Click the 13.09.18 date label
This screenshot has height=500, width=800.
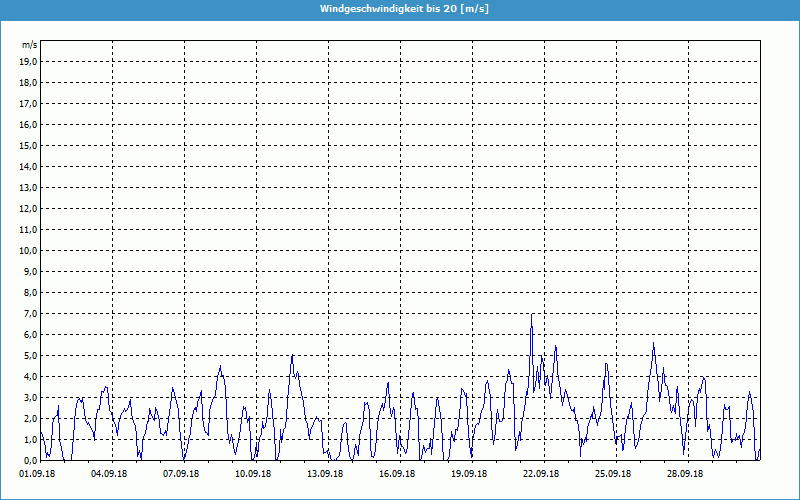(x=328, y=474)
